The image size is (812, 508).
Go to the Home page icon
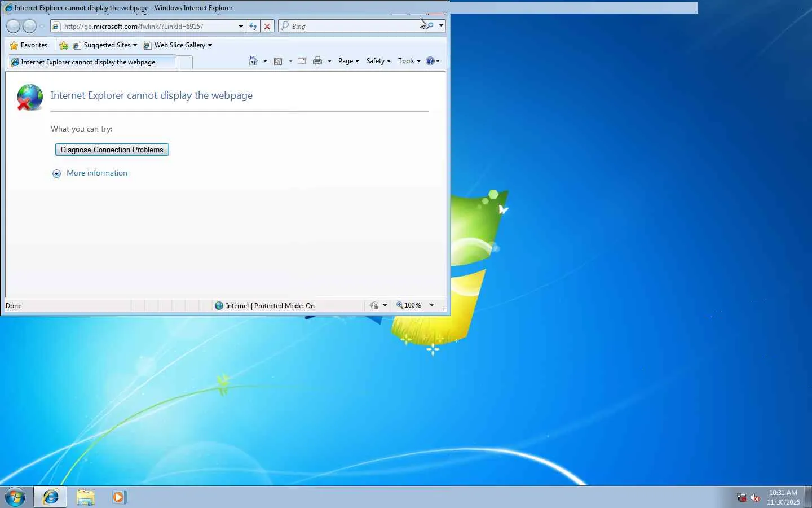click(253, 61)
